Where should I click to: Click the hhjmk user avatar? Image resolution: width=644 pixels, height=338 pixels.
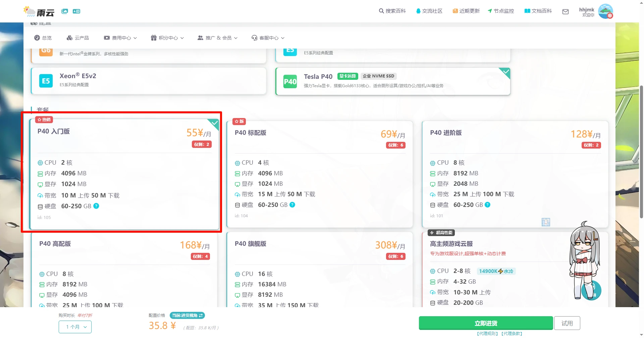click(x=605, y=11)
